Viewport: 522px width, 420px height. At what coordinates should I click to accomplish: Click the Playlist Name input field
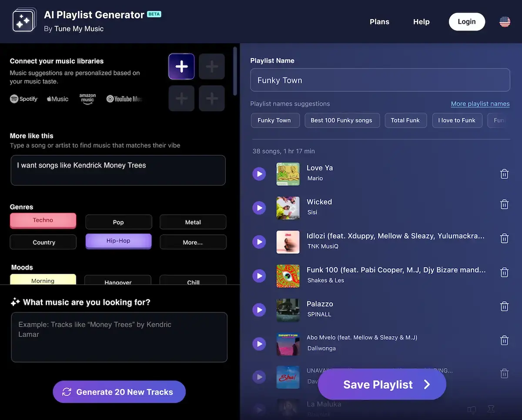(x=380, y=80)
